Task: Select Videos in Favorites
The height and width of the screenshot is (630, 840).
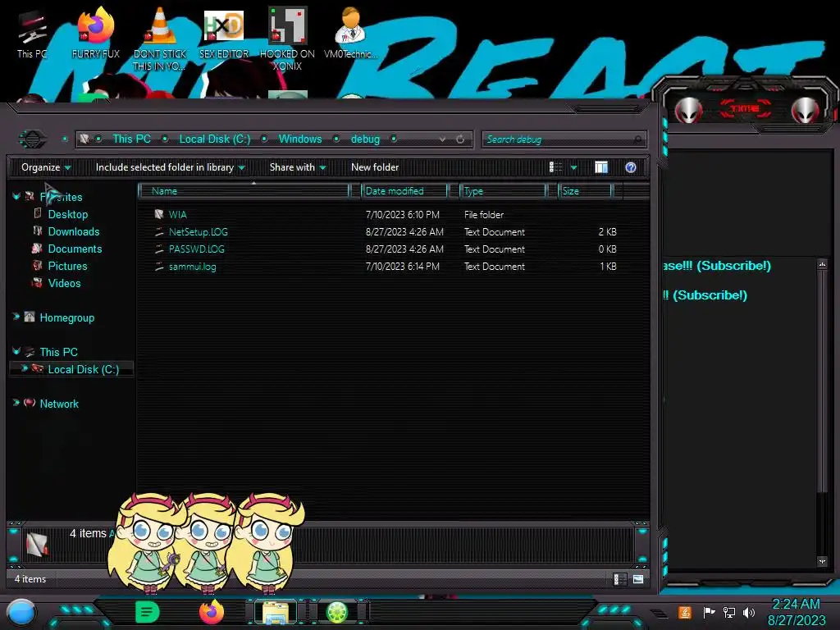Action: pyautogui.click(x=64, y=283)
